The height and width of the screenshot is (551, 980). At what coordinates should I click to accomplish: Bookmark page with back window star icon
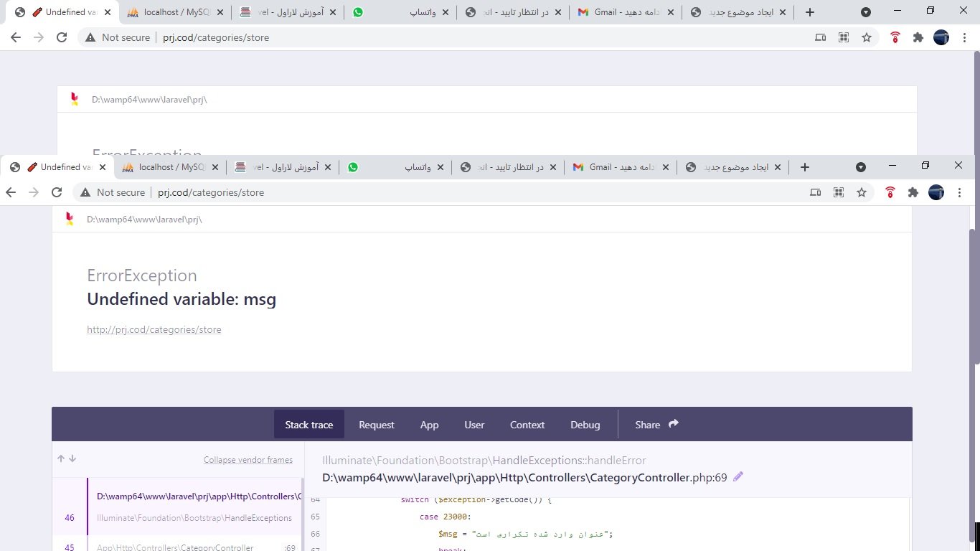[867, 37]
